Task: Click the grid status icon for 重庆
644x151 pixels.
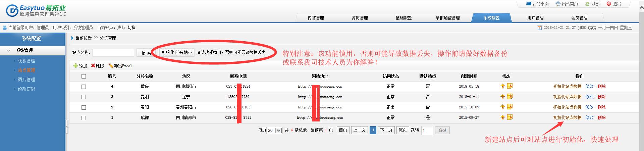Action: [510, 86]
